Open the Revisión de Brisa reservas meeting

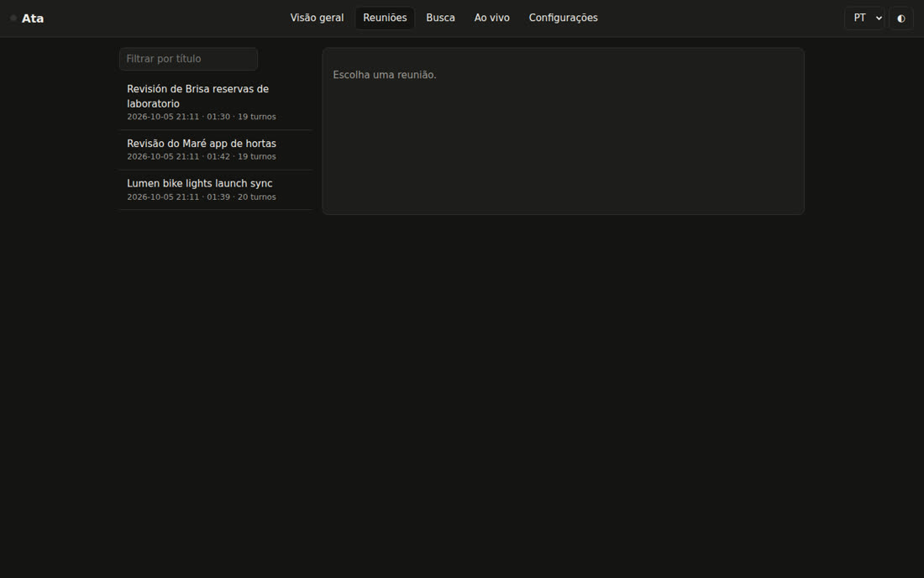[216, 102]
